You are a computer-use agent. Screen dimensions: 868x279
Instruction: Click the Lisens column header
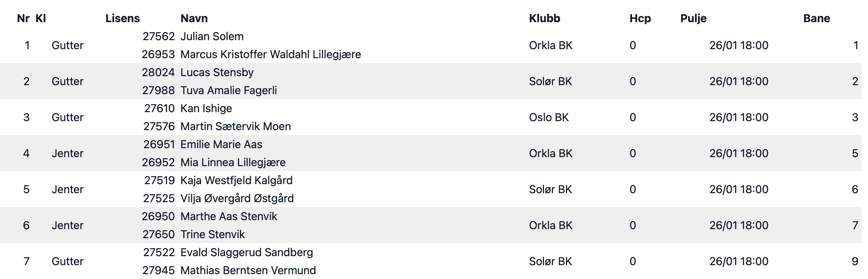click(x=122, y=18)
